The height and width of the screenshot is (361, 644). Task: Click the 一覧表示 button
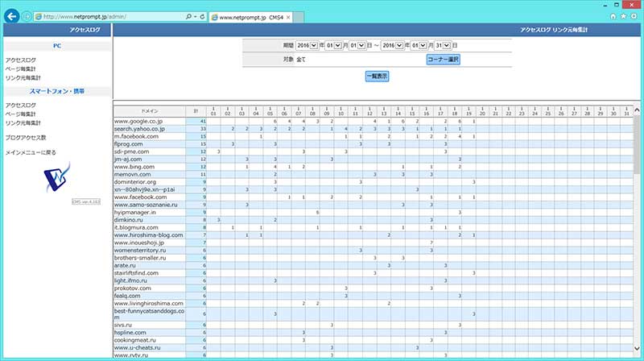pyautogui.click(x=377, y=76)
